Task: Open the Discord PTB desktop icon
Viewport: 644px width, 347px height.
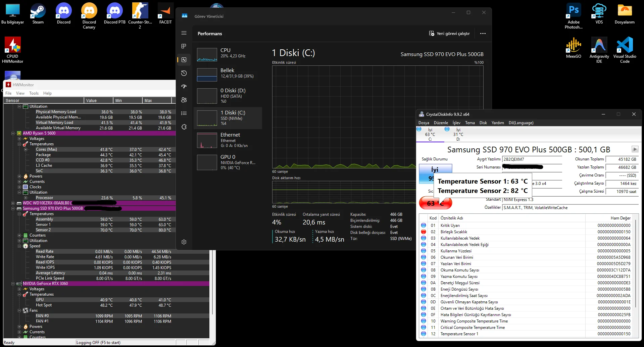Action: click(114, 13)
